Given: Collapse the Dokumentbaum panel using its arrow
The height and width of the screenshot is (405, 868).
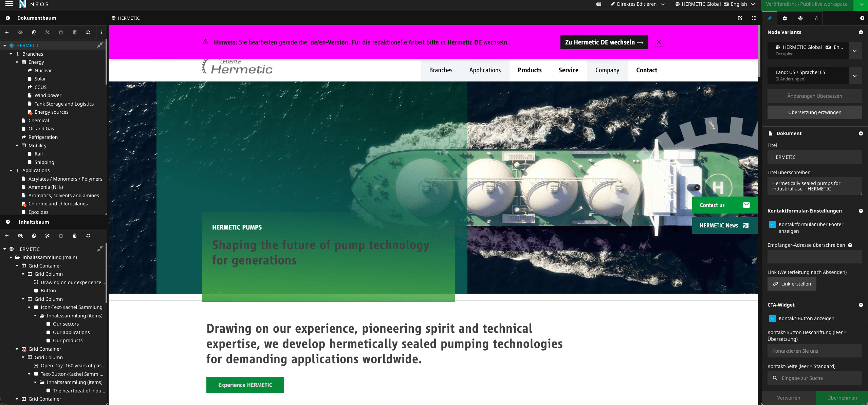Looking at the screenshot, I should (x=8, y=18).
